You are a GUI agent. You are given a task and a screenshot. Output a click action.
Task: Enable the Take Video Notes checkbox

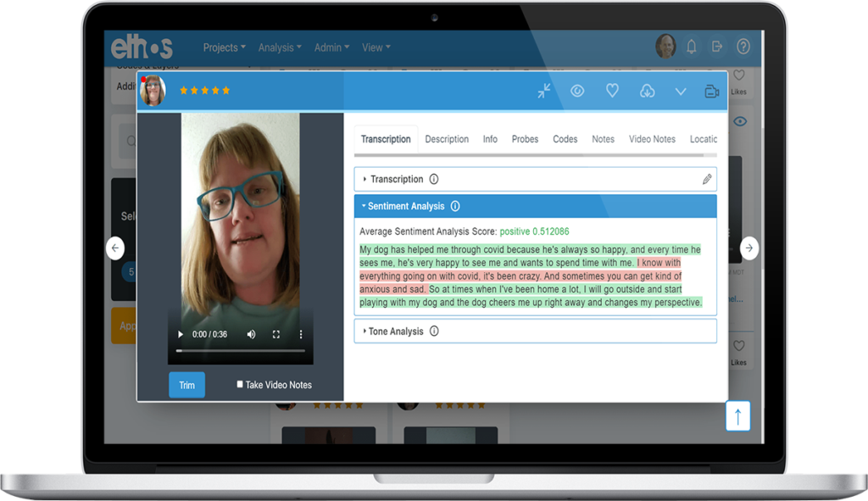point(240,384)
